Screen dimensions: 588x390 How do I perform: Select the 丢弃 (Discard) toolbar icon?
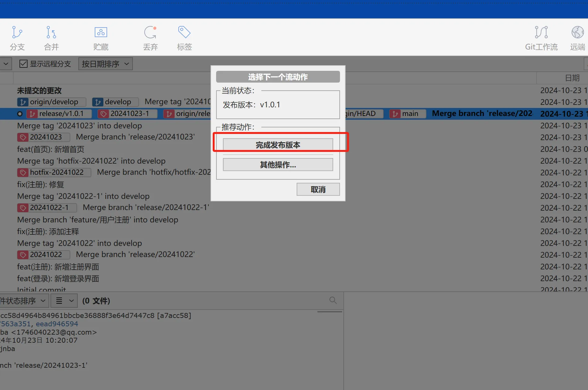(150, 38)
